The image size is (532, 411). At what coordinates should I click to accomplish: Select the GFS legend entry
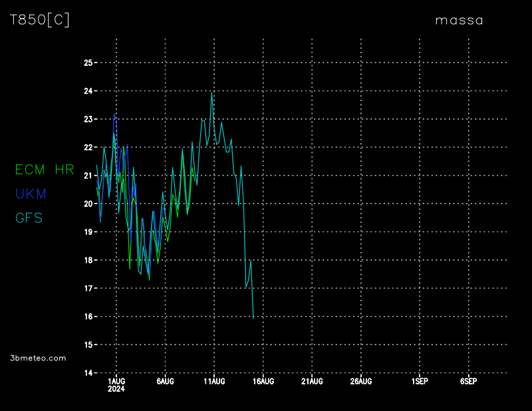point(29,217)
